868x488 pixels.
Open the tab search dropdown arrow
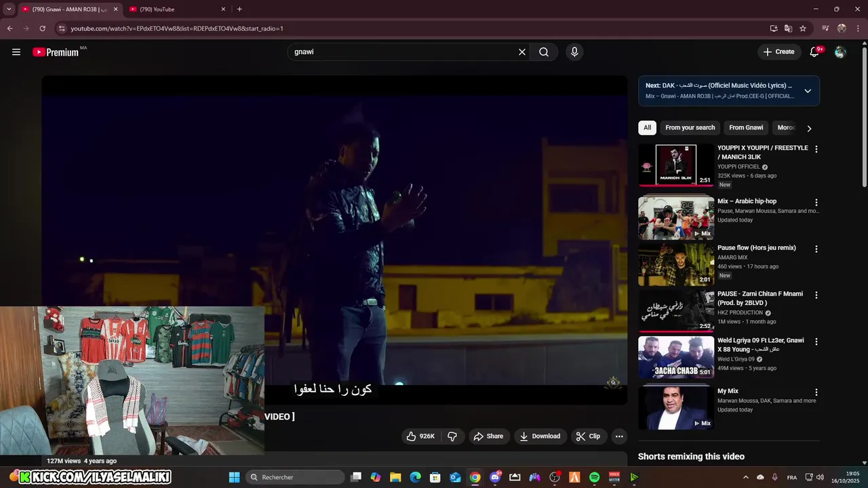(9, 9)
